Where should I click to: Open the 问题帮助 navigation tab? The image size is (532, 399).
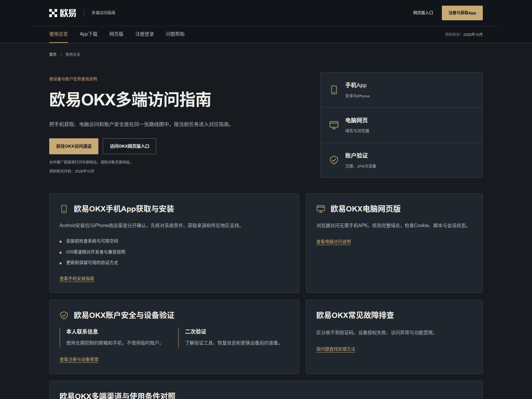tap(175, 34)
